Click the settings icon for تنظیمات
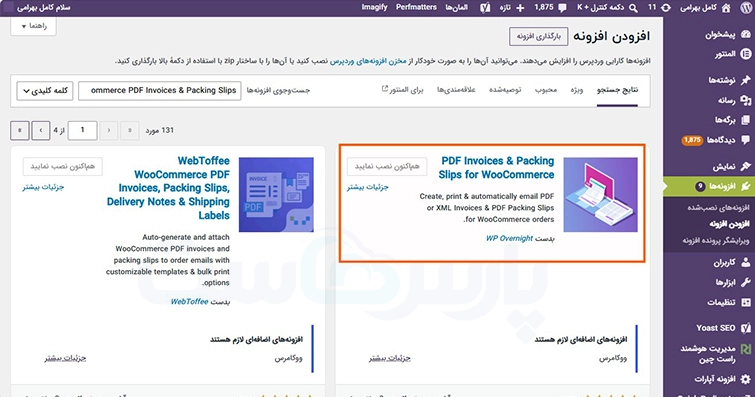The height and width of the screenshot is (397, 755). point(746,302)
